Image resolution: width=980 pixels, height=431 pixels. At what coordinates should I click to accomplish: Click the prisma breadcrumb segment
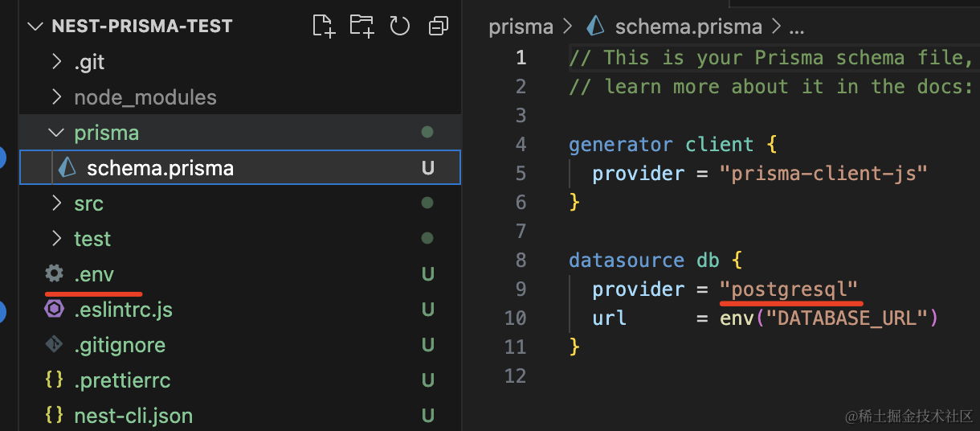coord(521,27)
